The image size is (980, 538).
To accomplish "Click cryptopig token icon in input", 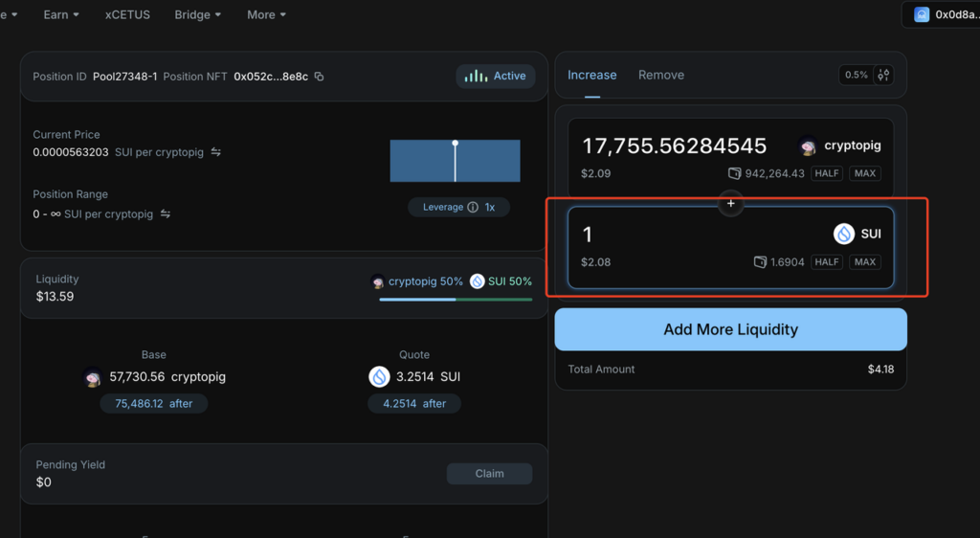I will [808, 146].
